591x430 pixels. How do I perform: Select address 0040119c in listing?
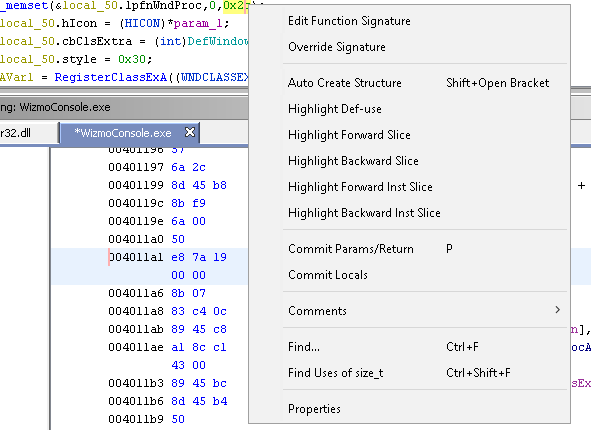136,204
